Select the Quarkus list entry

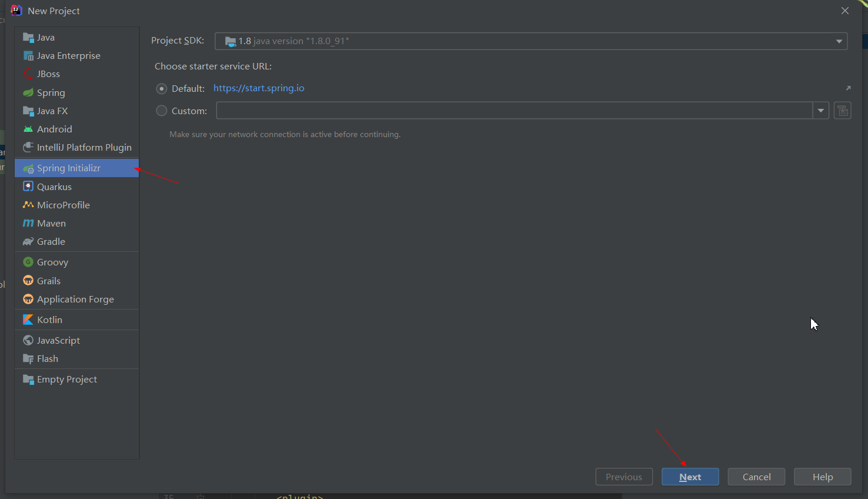(76, 187)
